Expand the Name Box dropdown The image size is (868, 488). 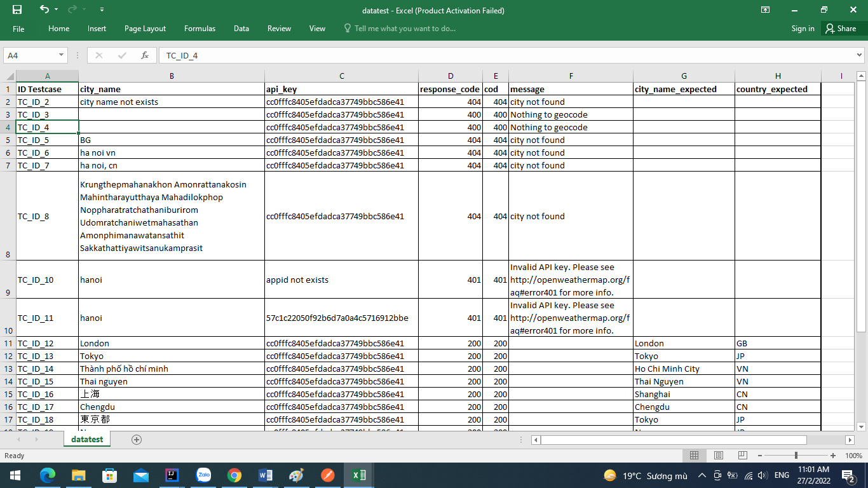pos(62,55)
